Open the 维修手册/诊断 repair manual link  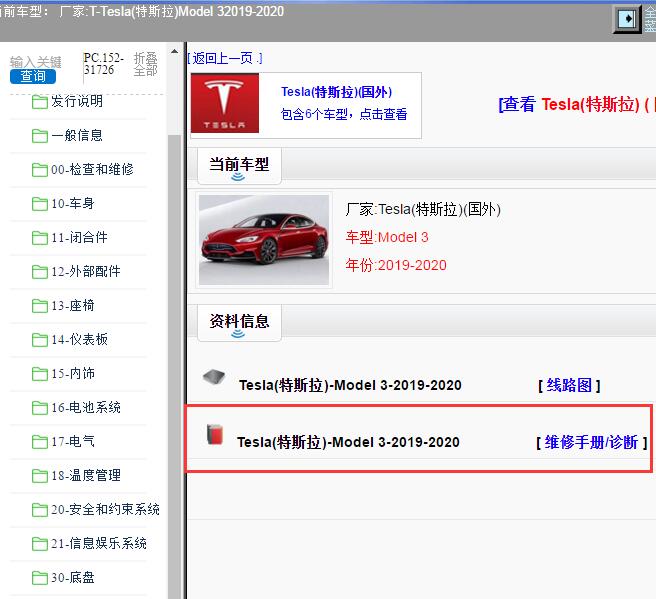tap(592, 442)
